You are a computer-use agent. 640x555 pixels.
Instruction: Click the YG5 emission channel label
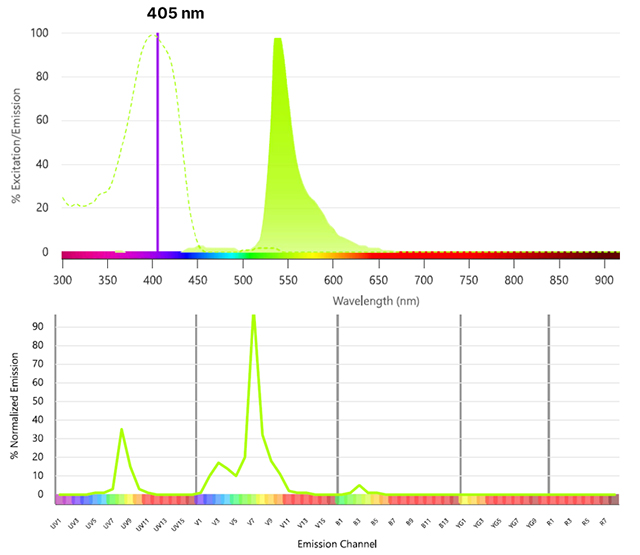click(x=496, y=524)
